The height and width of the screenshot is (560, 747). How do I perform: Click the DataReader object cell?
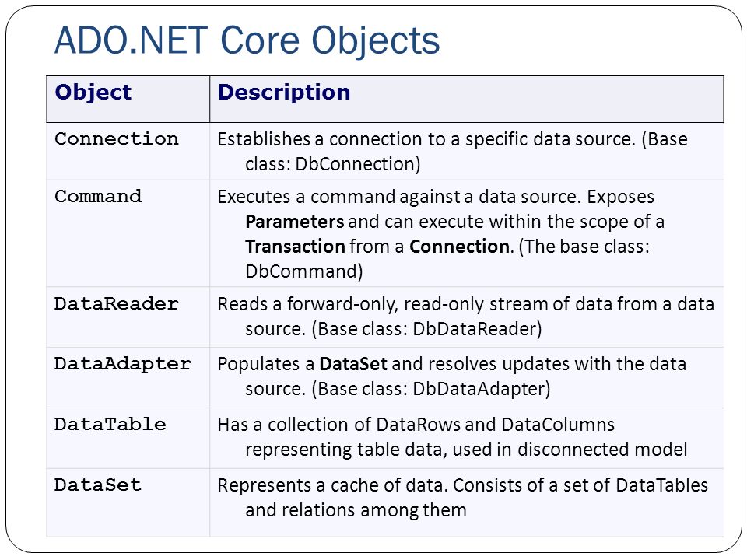click(x=116, y=303)
